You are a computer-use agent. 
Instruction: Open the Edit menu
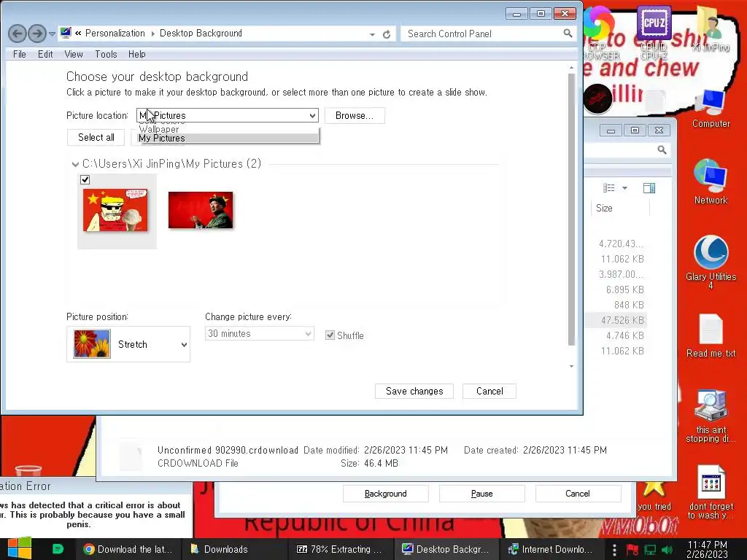pos(45,54)
